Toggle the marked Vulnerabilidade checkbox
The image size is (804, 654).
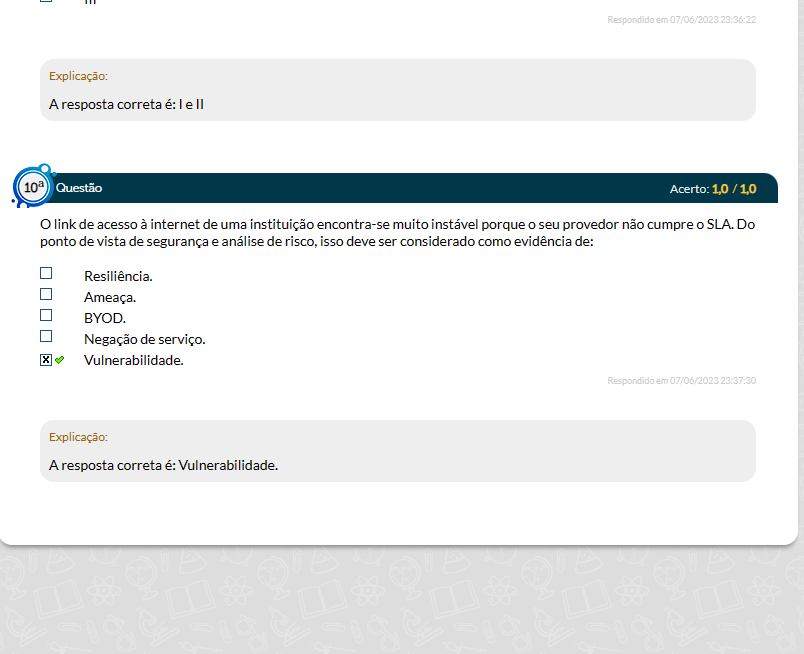click(x=46, y=360)
